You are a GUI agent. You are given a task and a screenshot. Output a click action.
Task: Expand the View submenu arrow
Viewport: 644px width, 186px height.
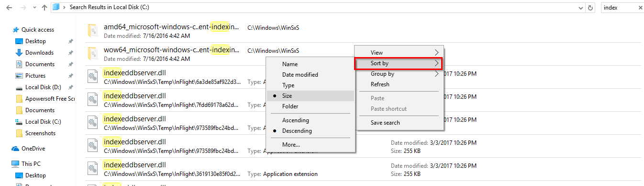(436, 52)
